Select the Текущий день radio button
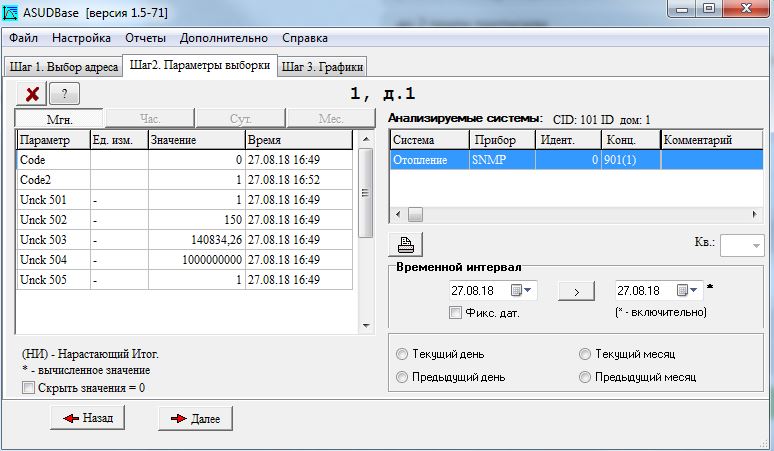The height and width of the screenshot is (451, 774). click(x=403, y=355)
